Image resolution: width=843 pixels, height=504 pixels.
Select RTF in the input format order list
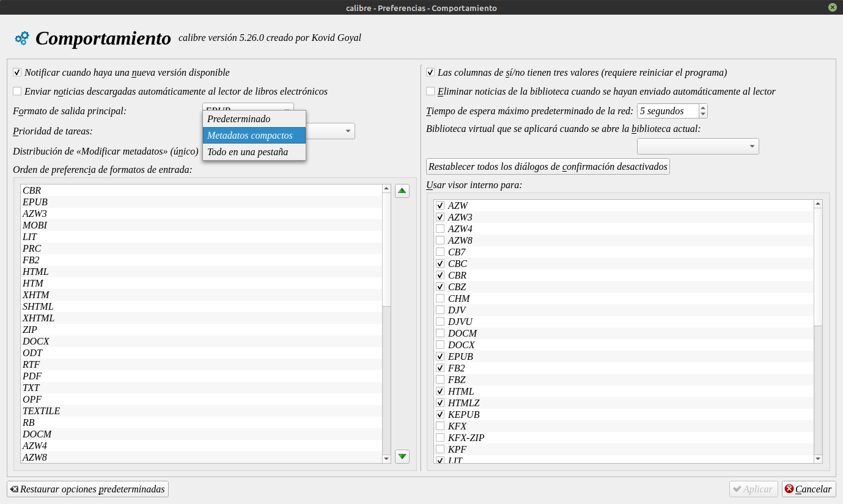pyautogui.click(x=201, y=365)
